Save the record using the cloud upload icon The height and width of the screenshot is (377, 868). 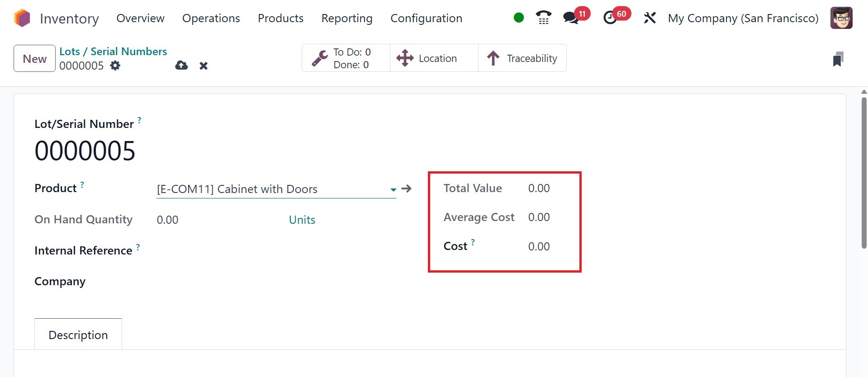tap(181, 66)
